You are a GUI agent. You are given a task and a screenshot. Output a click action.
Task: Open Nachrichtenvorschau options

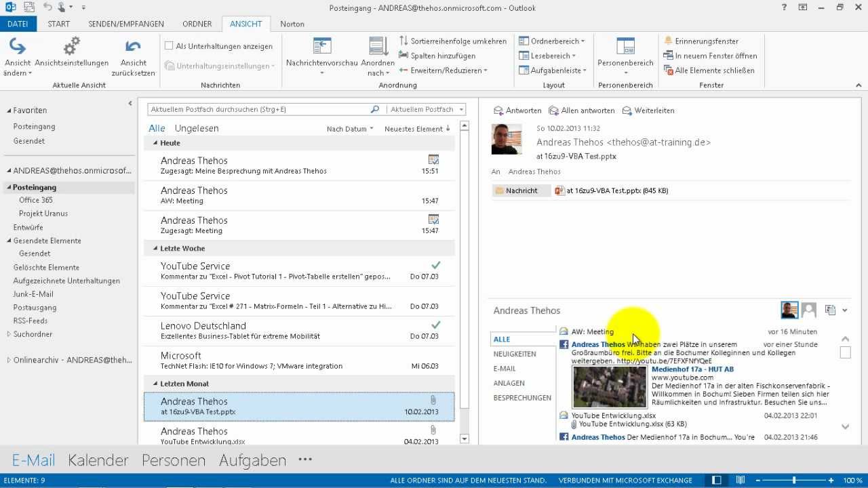(x=321, y=57)
